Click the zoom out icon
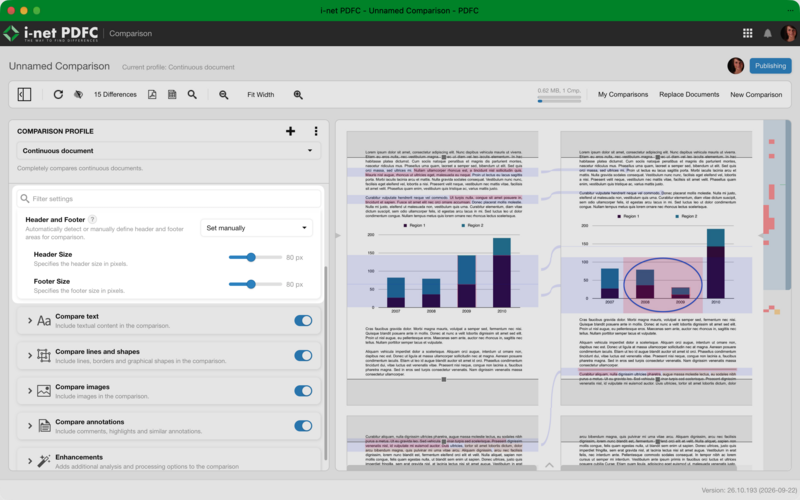Viewport: 800px width, 500px height. tap(223, 95)
